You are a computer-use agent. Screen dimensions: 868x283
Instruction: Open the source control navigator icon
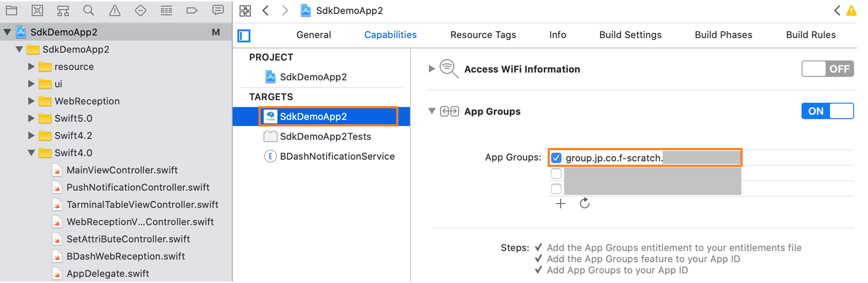click(x=37, y=10)
